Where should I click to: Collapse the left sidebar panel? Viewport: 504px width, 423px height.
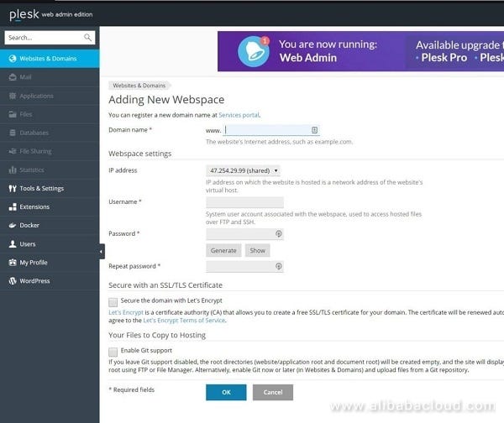coord(102,252)
